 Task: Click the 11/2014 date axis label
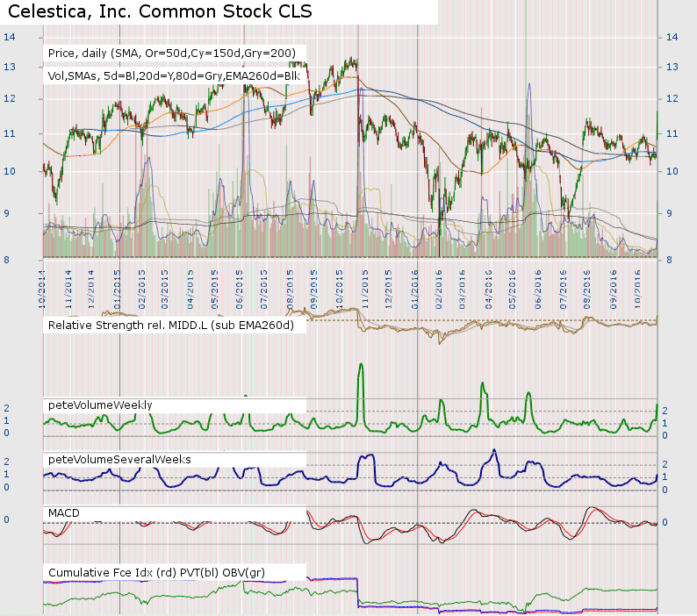coord(68,290)
